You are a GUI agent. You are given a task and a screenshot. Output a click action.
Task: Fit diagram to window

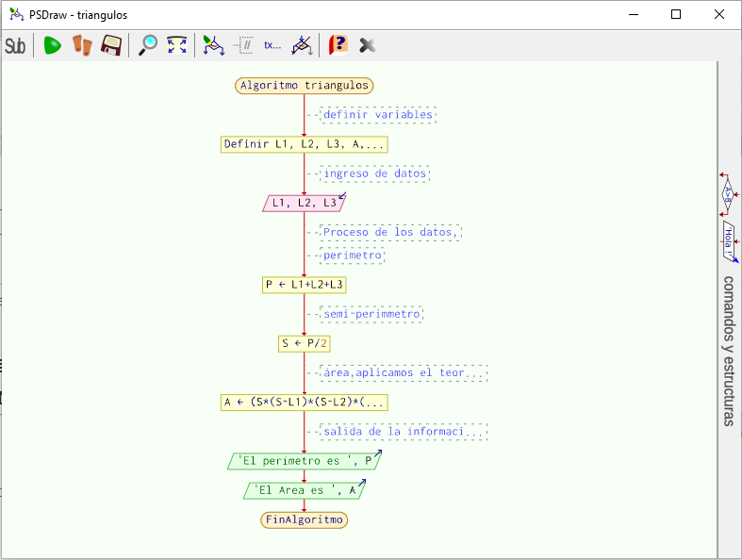(x=177, y=45)
